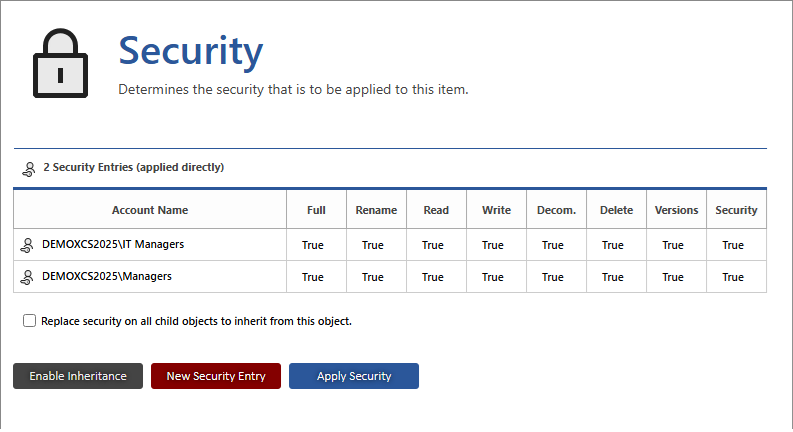Click the account icon for Managers row
This screenshot has width=793, height=432.
pos(28,276)
